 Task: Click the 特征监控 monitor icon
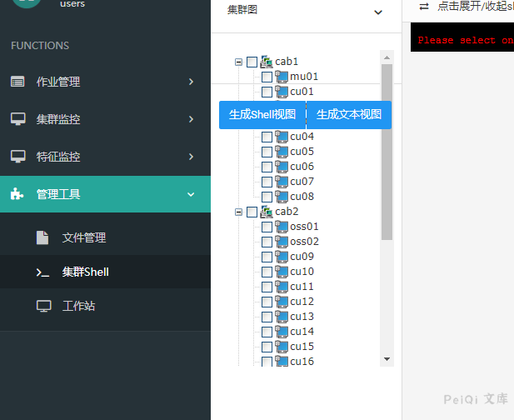17,157
